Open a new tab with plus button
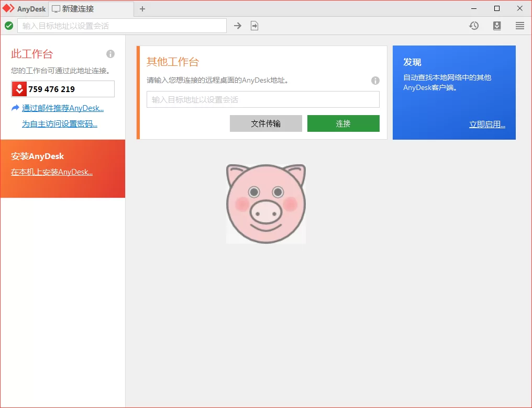This screenshot has height=408, width=532. click(142, 9)
